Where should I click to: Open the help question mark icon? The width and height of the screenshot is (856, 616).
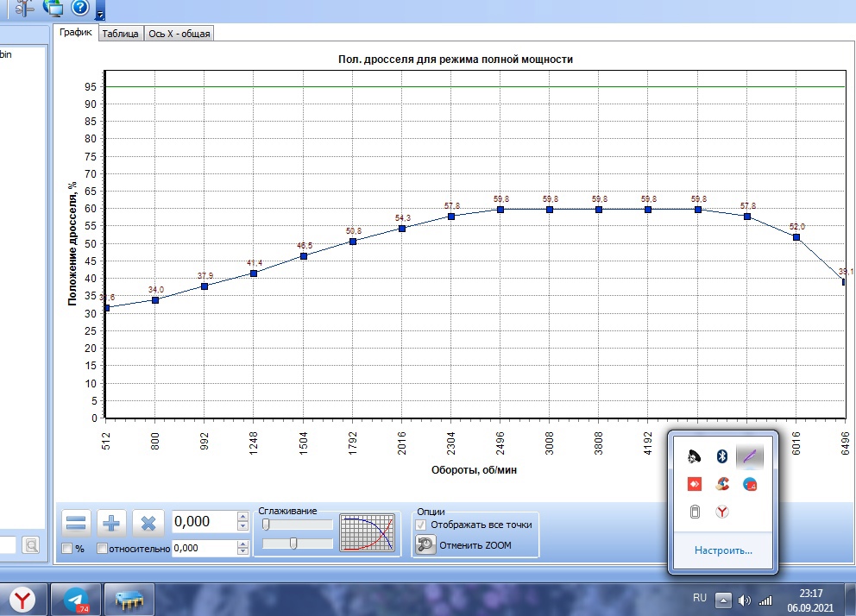click(x=80, y=8)
